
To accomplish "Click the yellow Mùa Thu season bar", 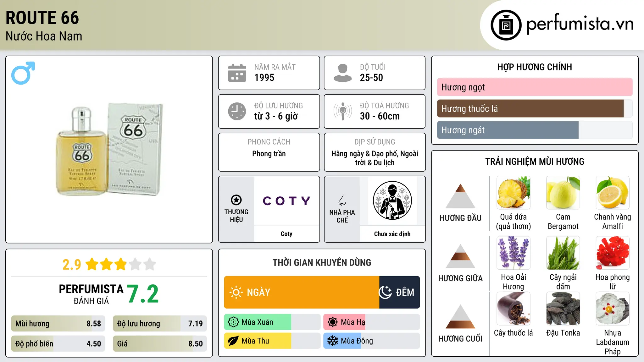I will click(258, 341).
